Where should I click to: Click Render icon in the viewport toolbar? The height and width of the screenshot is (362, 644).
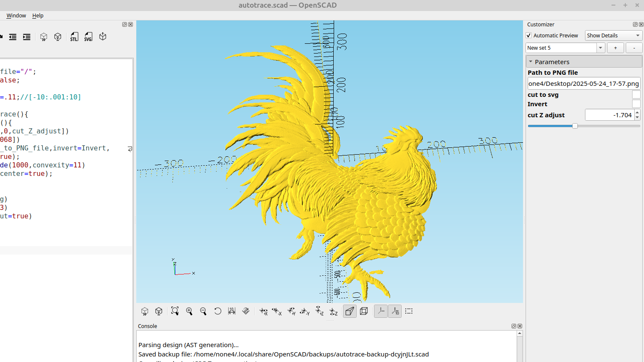pyautogui.click(x=159, y=311)
